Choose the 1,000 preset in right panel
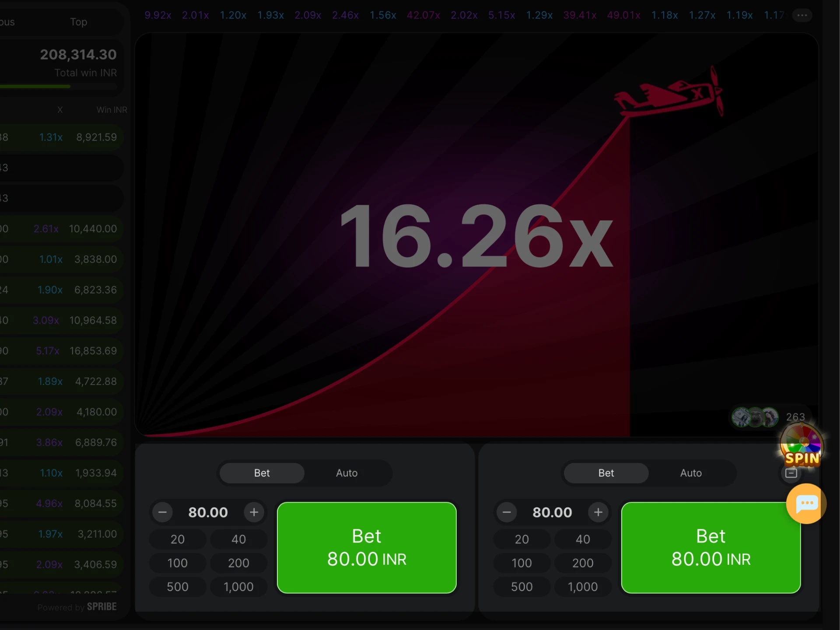This screenshot has width=840, height=630. 583,587
